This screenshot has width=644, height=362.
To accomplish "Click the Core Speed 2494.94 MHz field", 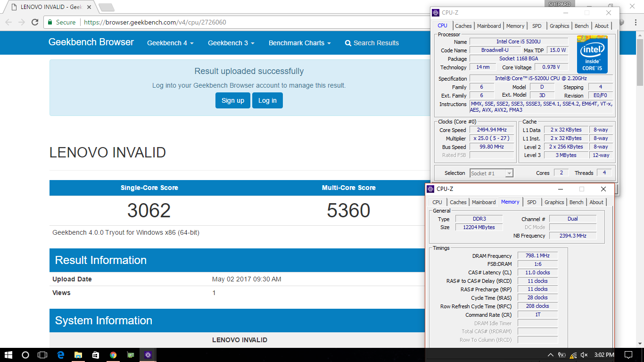I will point(492,130).
